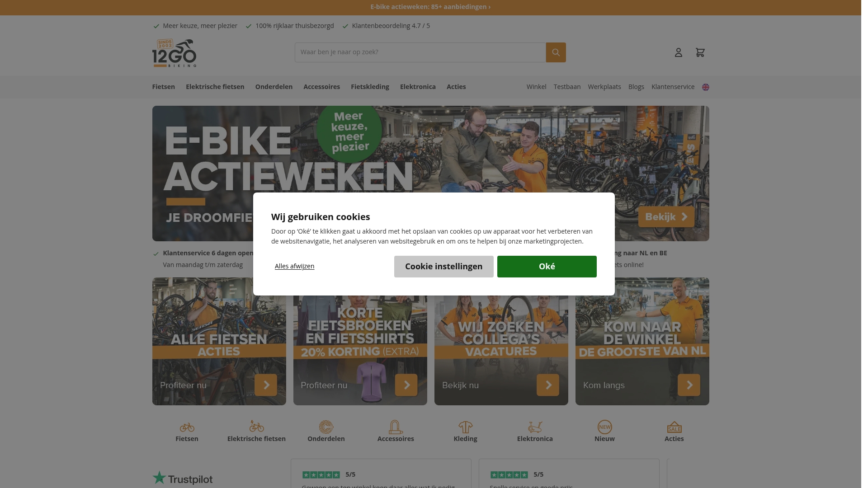This screenshot has width=868, height=488.
Task: Open the Accessoires menu
Action: tap(321, 87)
